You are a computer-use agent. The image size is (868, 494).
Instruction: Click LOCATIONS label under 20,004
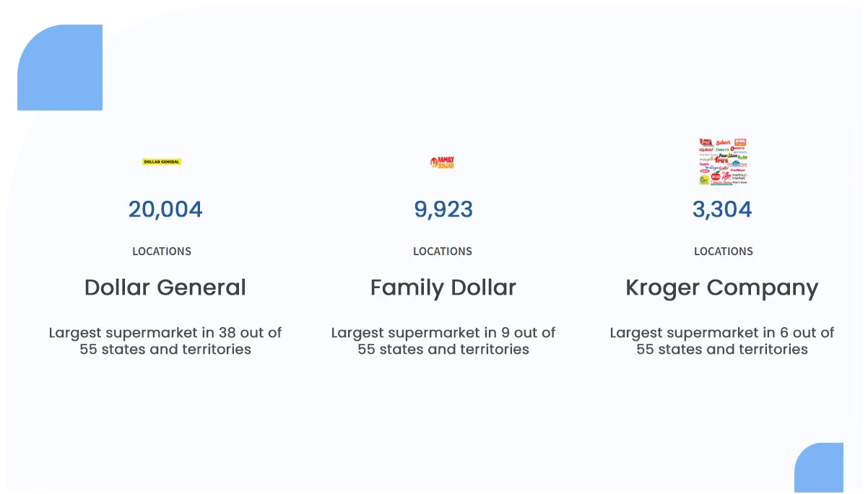pos(162,251)
